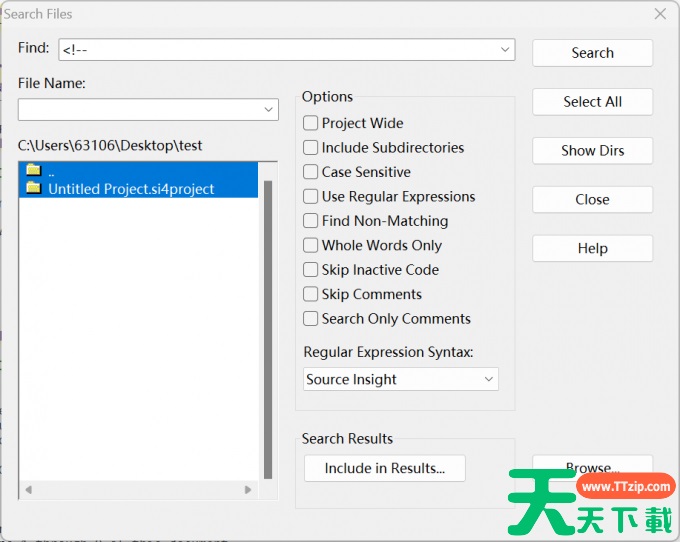
Task: Toggle the Include Subdirectories option
Action: click(311, 148)
